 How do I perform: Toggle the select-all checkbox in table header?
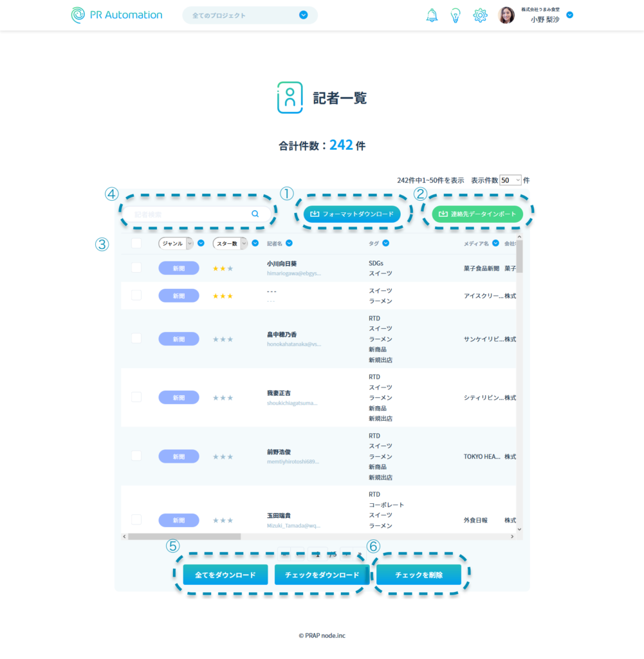coord(136,243)
